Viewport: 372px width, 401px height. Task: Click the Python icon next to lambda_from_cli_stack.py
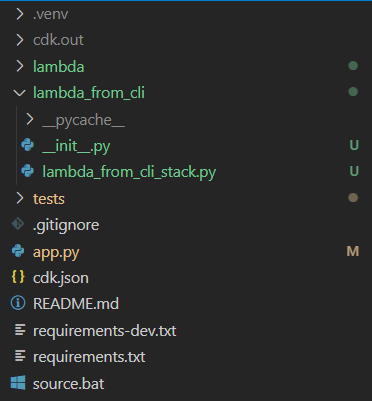click(x=27, y=171)
